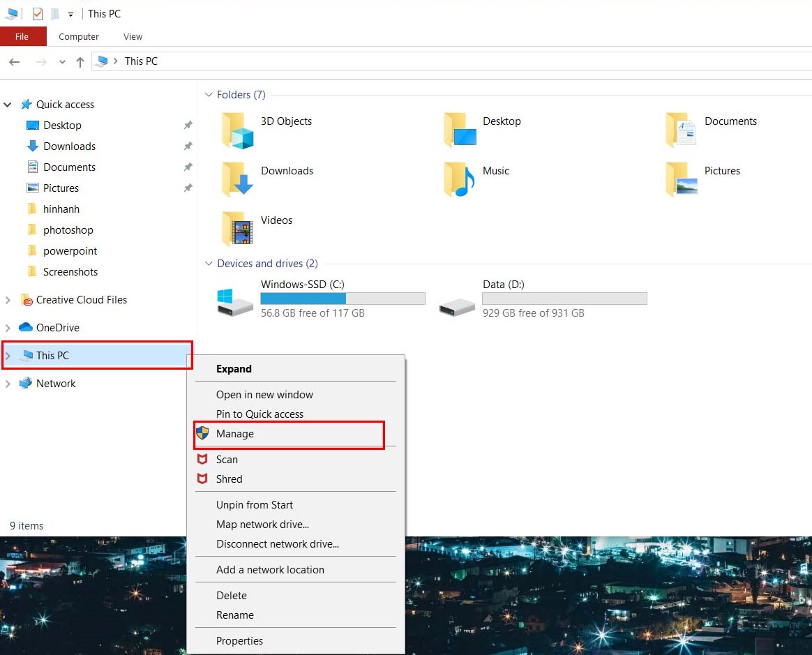Unpin Pictures using its pin icon
The image size is (812, 655).
(x=187, y=188)
